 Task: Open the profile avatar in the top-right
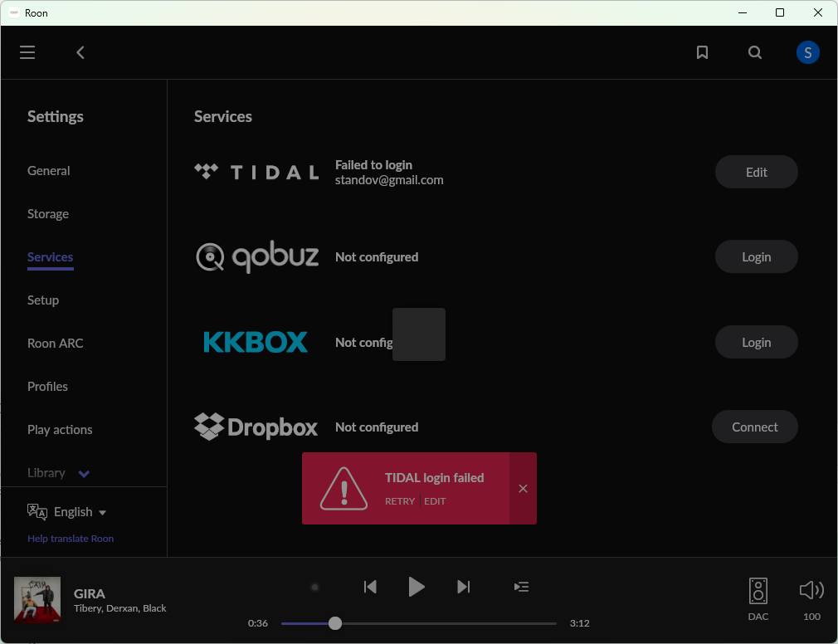coord(807,51)
